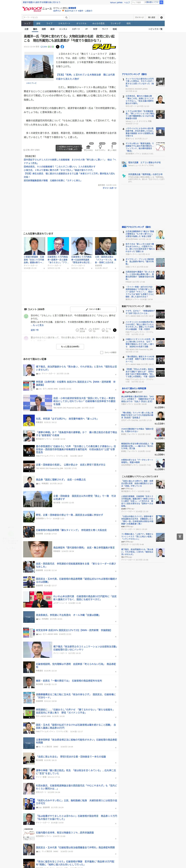Open 立民・国民民主党「パフォーマンス」article thumbnail
Screen dimensions: 186x868
coord(106,246)
